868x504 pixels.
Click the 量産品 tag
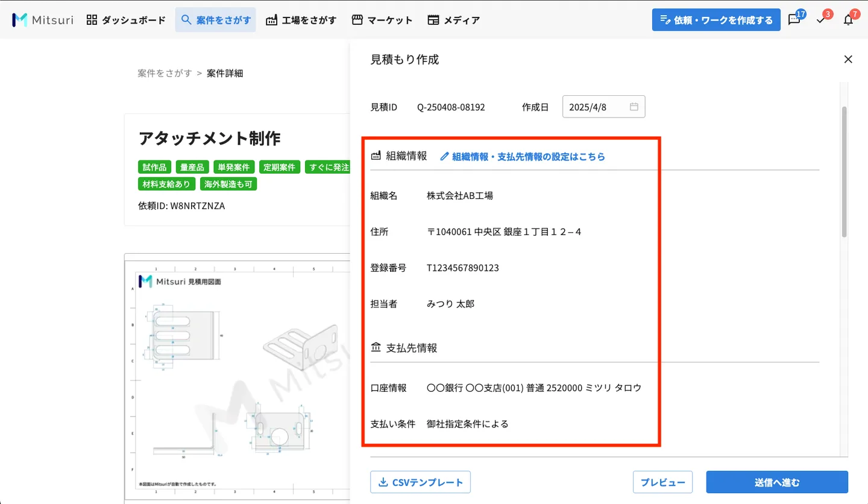(192, 167)
